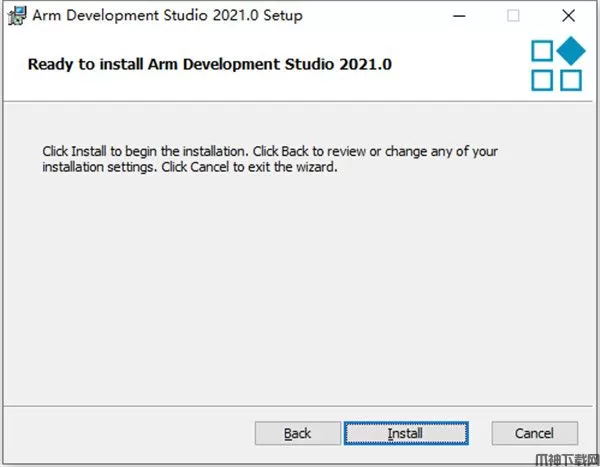The image size is (600, 467).
Task: Click the "Ready to install" heading
Action: 210,64
